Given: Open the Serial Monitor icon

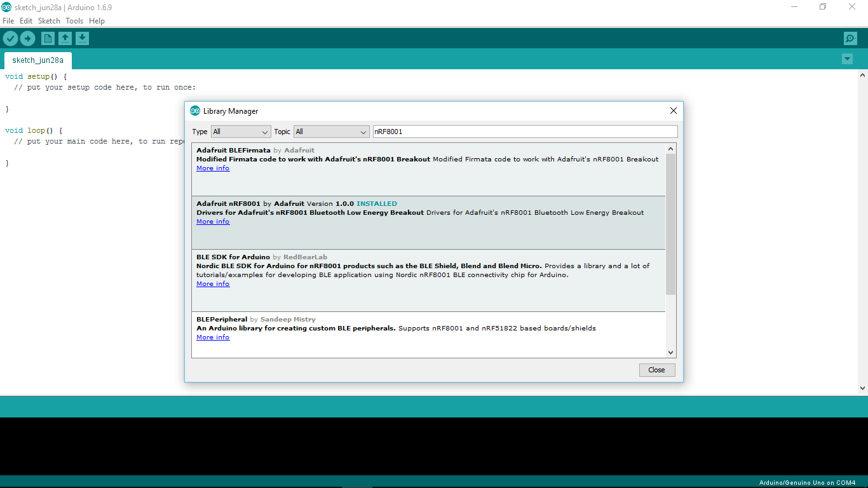Looking at the screenshot, I should [x=850, y=39].
